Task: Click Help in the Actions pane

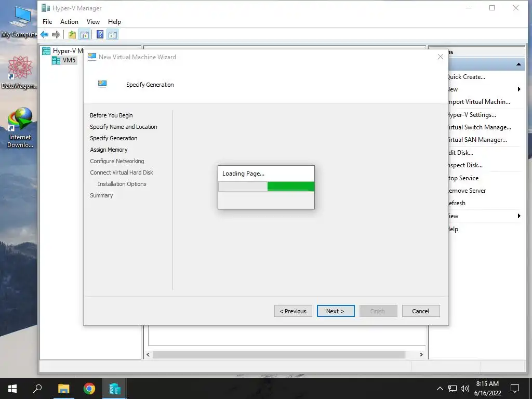Action: (x=453, y=229)
